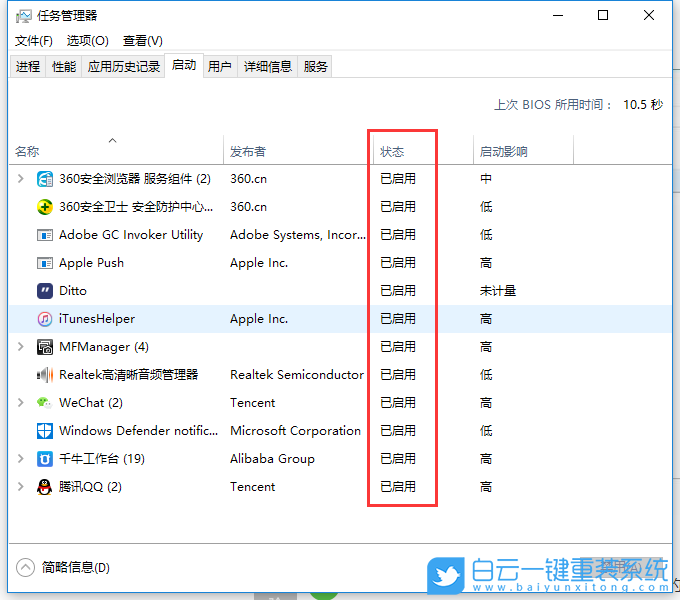Screen dimensions: 680x600
Task: Select the Realtek高清晰音频管理器 entry name
Action: pos(128,375)
